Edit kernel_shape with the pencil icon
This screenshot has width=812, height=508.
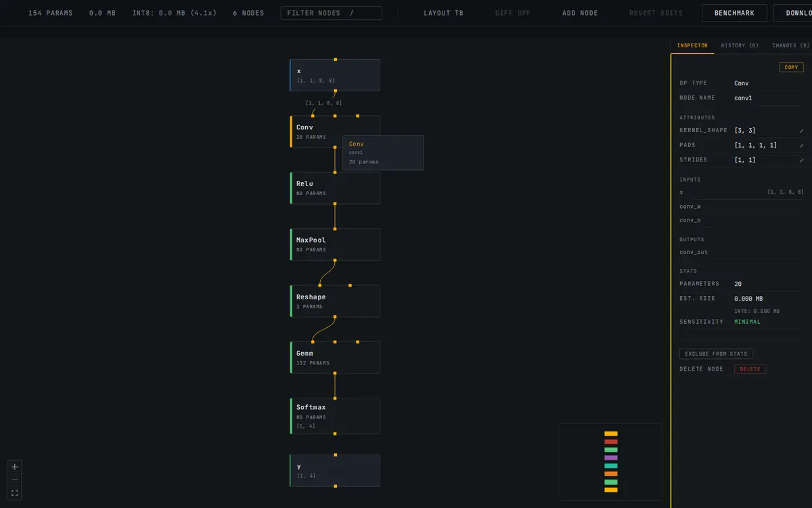[x=802, y=131]
